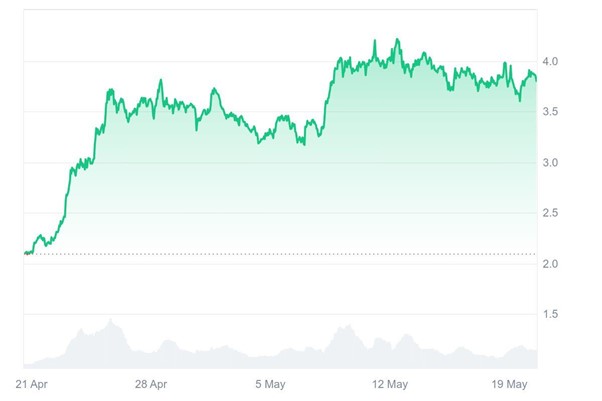Click the gray volume hump between 5 and 12 May
The width and height of the screenshot is (602, 401).
point(346,327)
